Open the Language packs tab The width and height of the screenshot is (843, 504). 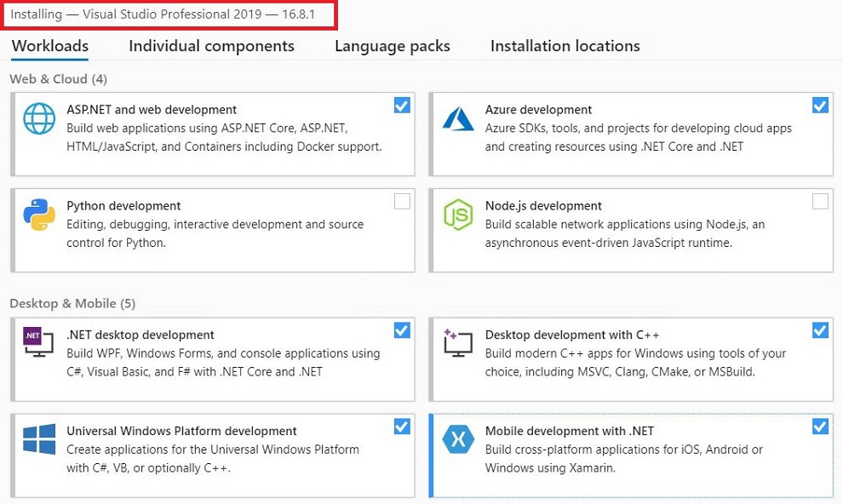click(392, 46)
